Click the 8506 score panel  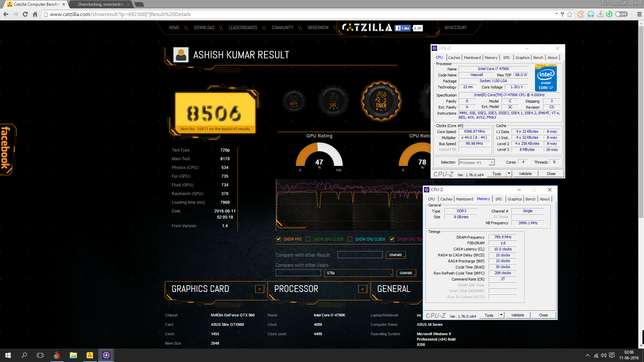click(x=215, y=113)
